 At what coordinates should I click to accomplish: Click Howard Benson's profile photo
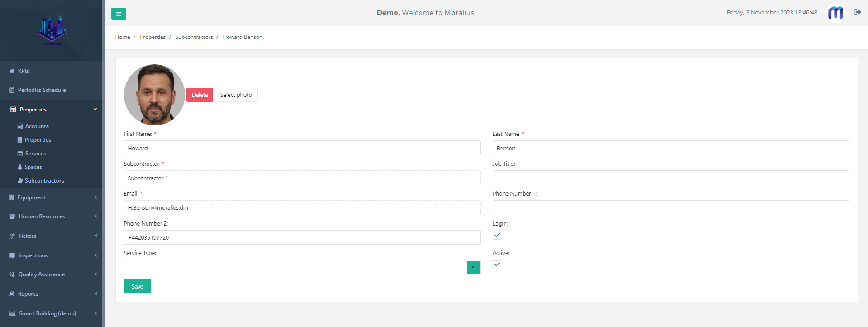pos(154,95)
